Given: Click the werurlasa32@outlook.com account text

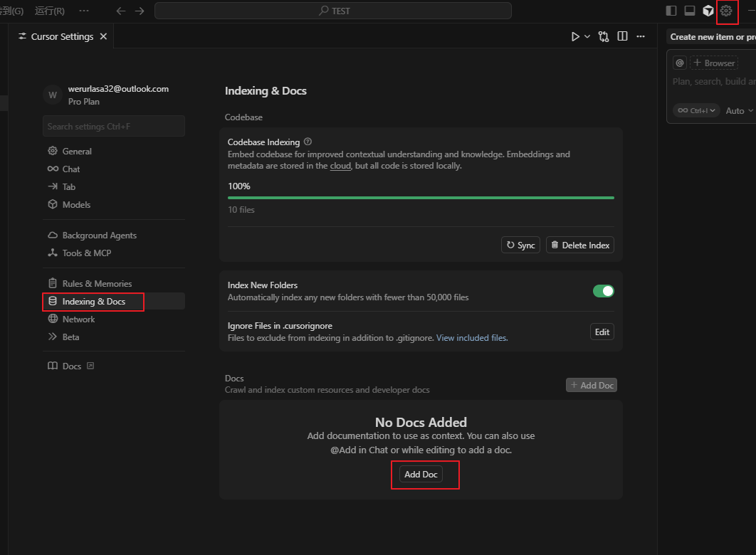Looking at the screenshot, I should pyautogui.click(x=118, y=89).
